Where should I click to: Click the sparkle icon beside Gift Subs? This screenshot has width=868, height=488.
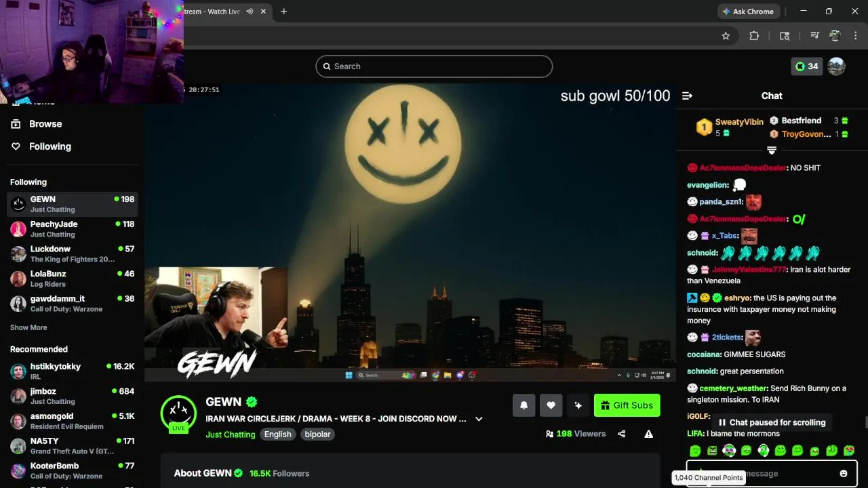click(x=578, y=405)
